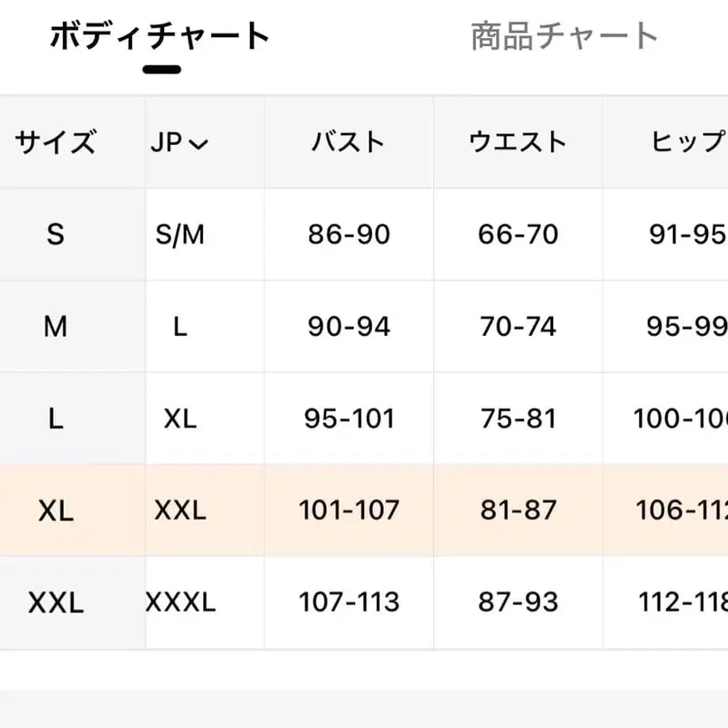Open the 商品チャート tab

pos(565,36)
